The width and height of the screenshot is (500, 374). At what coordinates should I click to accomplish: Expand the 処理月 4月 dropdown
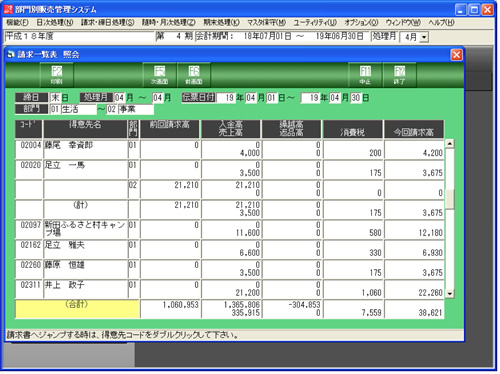424,37
